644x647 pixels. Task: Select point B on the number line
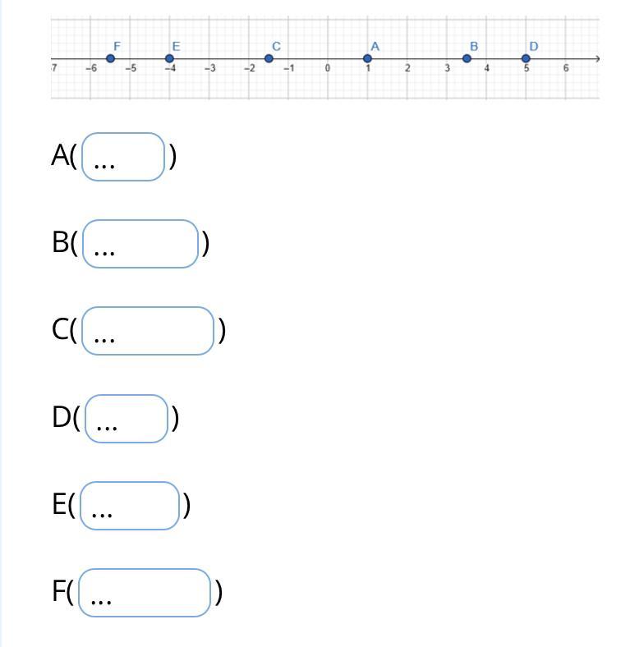pos(467,58)
